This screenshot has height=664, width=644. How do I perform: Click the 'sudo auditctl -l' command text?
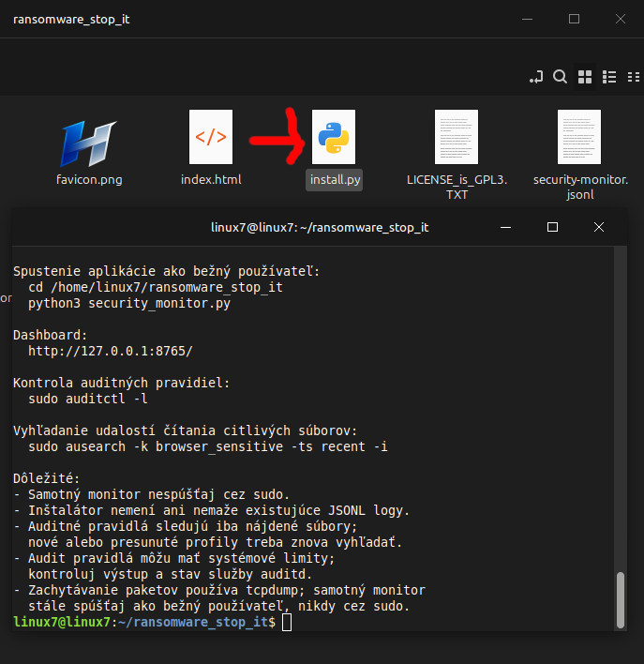point(87,399)
